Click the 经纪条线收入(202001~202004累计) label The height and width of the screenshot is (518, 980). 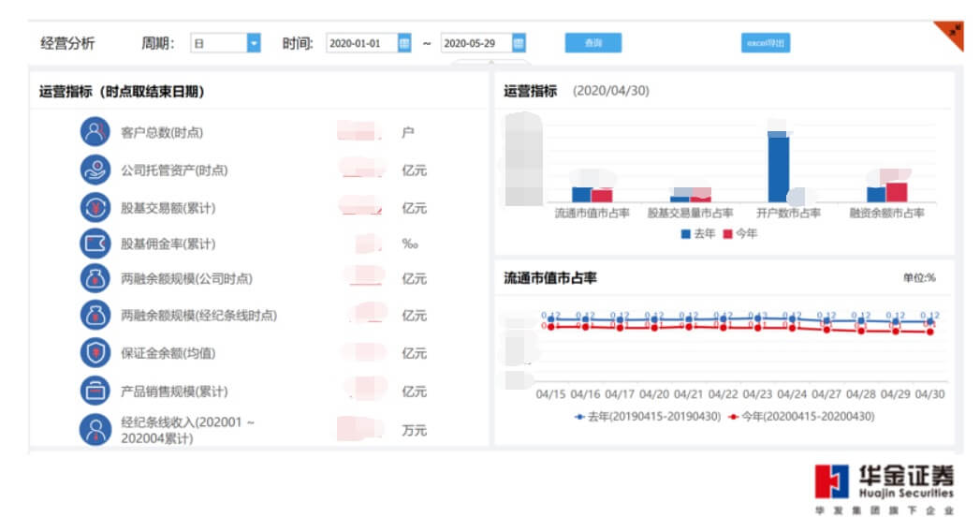pos(187,430)
